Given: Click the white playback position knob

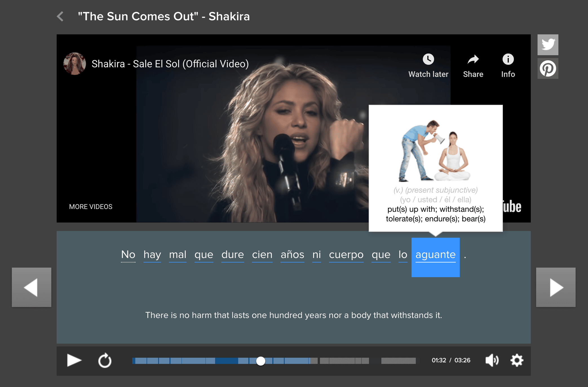Looking at the screenshot, I should [x=261, y=361].
